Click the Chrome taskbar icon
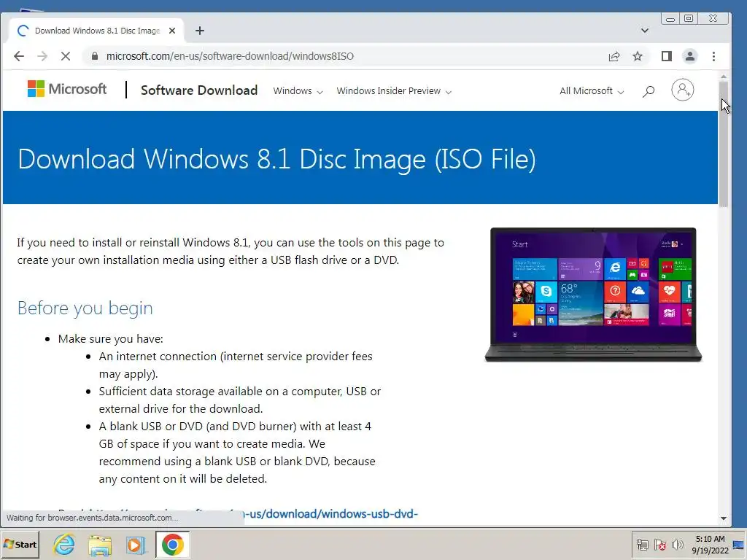 (172, 544)
